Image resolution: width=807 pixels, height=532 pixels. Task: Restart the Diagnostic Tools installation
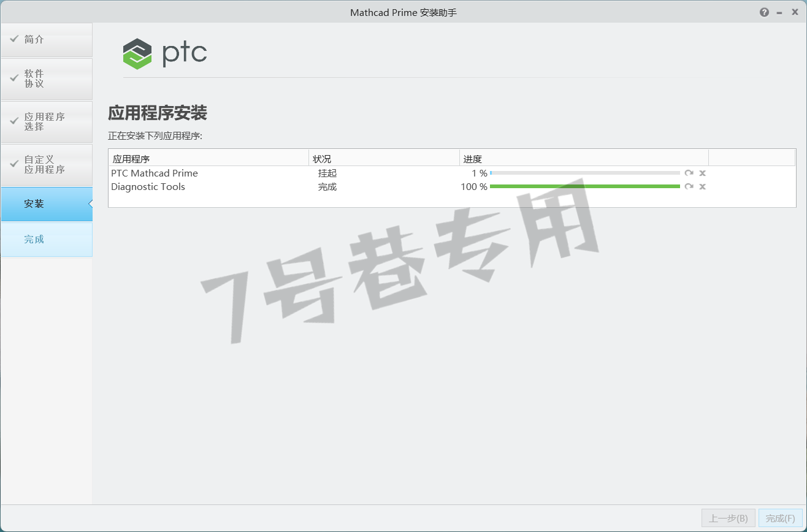pos(689,186)
